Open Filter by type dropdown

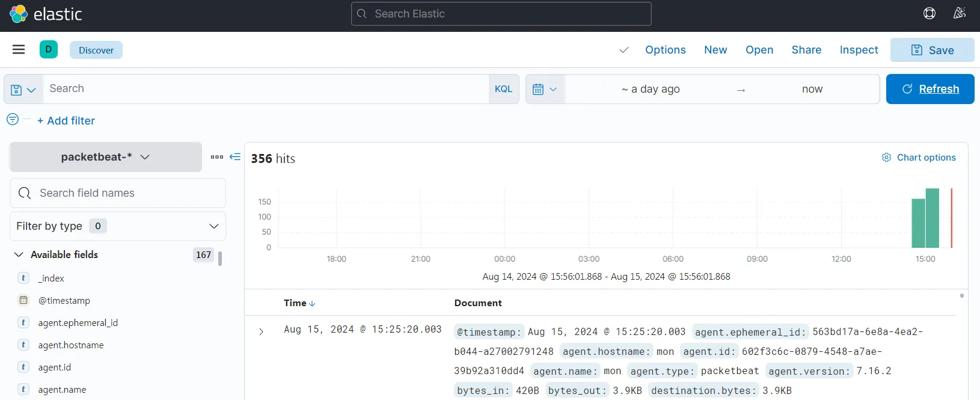[x=118, y=226]
